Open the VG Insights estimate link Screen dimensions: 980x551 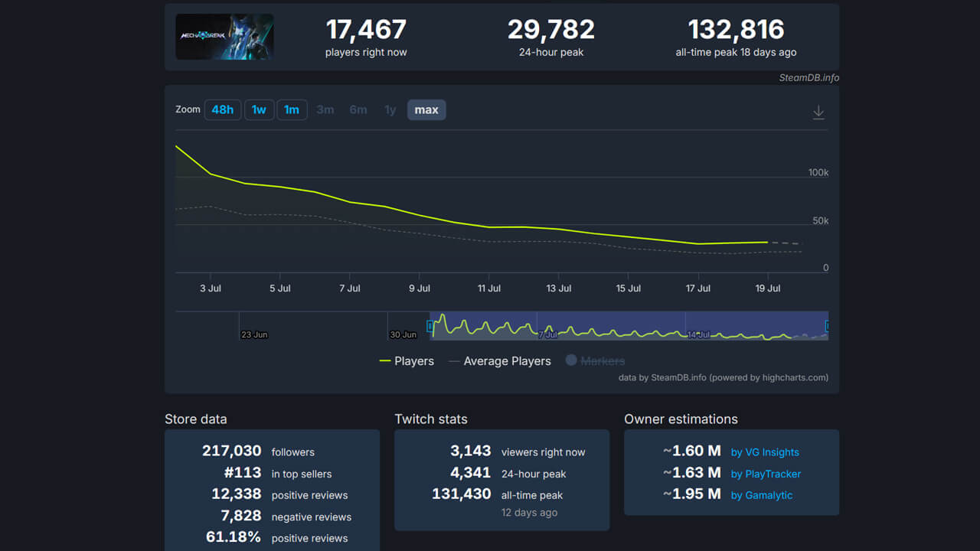tap(765, 452)
